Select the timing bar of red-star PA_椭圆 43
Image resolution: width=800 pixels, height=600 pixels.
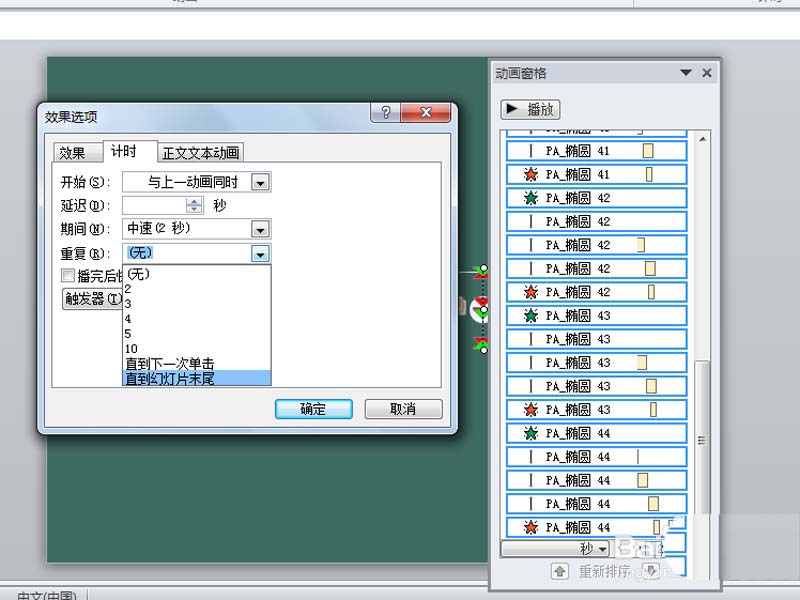pos(654,409)
